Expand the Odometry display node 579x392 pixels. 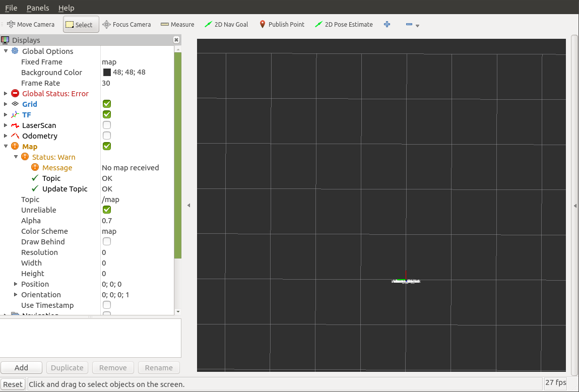(x=6, y=136)
